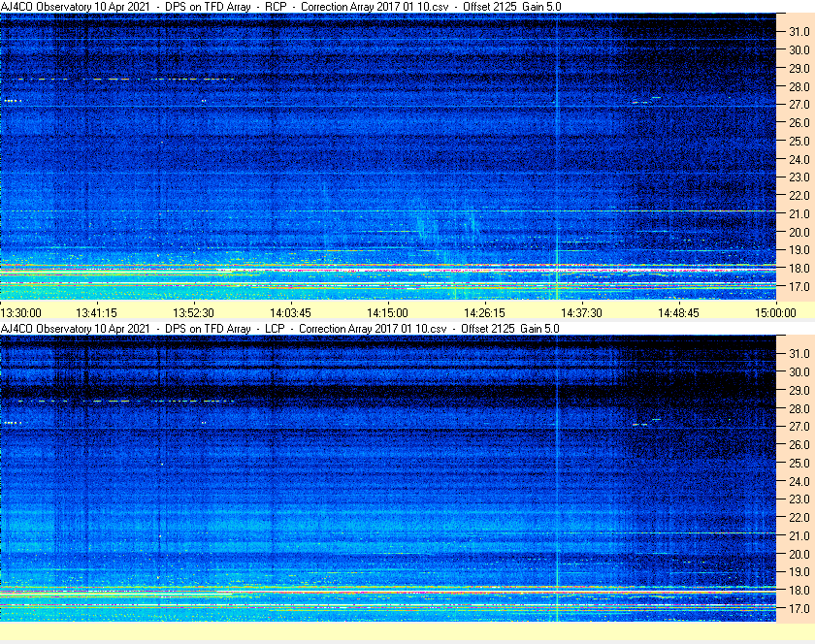Click the 23.0 frequency label in RCP panel
815x644 pixels.
click(x=799, y=177)
